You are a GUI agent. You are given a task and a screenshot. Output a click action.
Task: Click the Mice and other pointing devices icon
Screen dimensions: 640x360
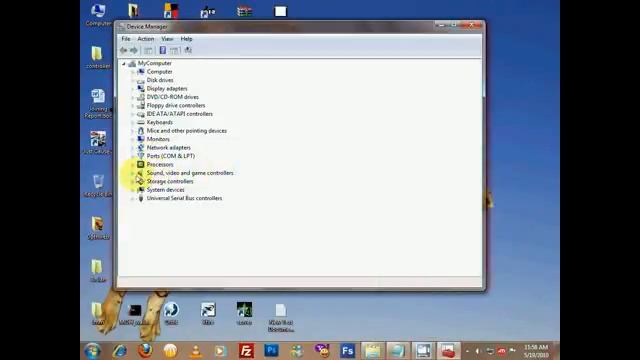(x=141, y=131)
